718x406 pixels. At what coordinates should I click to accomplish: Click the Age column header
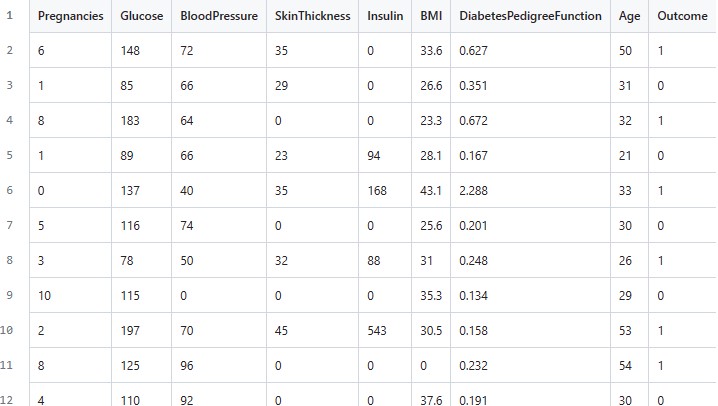(x=629, y=16)
